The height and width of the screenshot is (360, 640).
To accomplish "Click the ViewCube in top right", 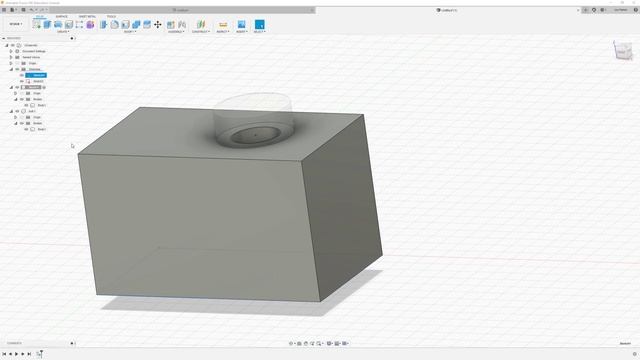I will point(622,51).
